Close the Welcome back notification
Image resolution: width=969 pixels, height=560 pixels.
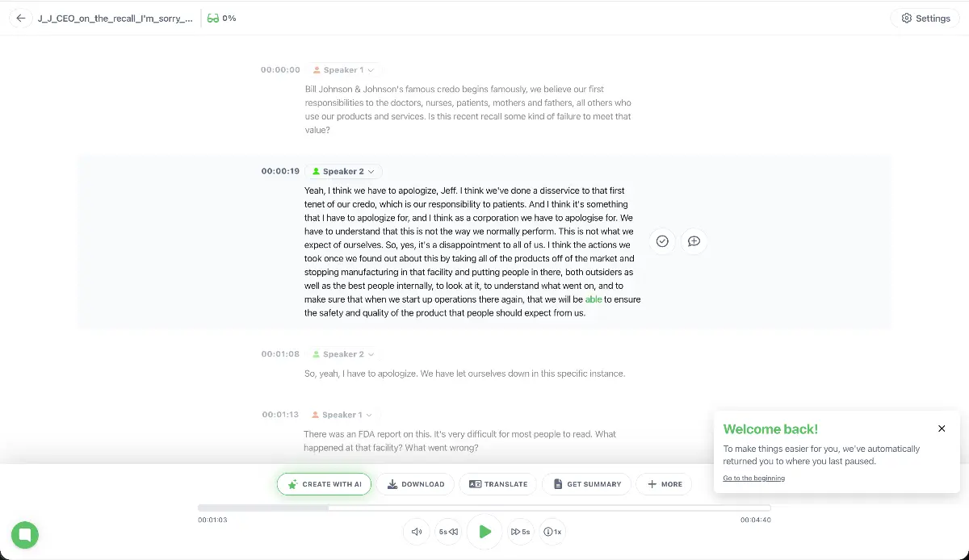pos(942,428)
